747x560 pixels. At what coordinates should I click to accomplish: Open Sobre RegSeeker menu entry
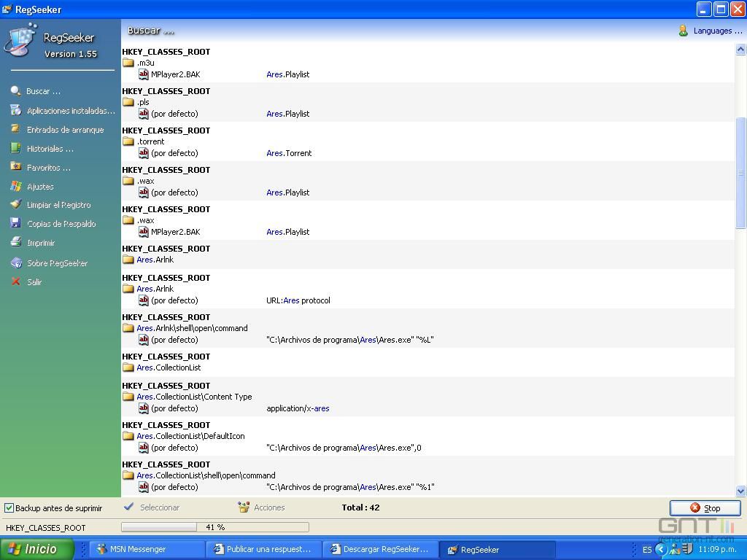coord(57,263)
